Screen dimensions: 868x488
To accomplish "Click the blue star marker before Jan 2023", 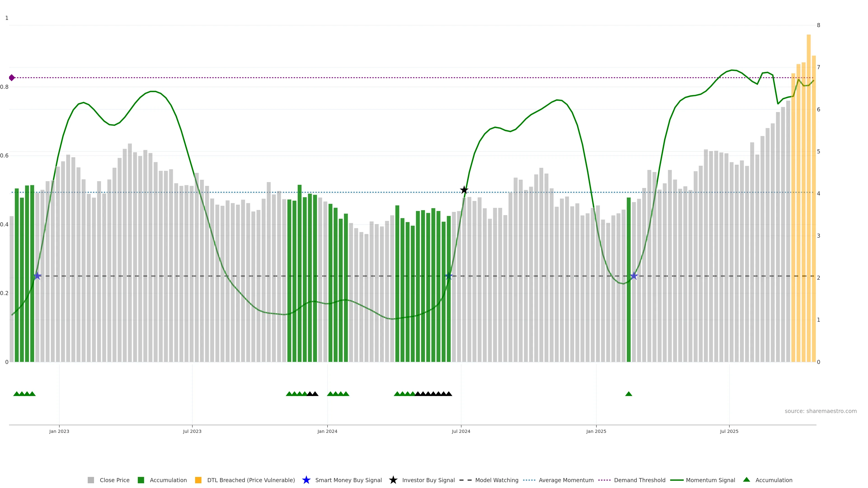I will (x=37, y=276).
